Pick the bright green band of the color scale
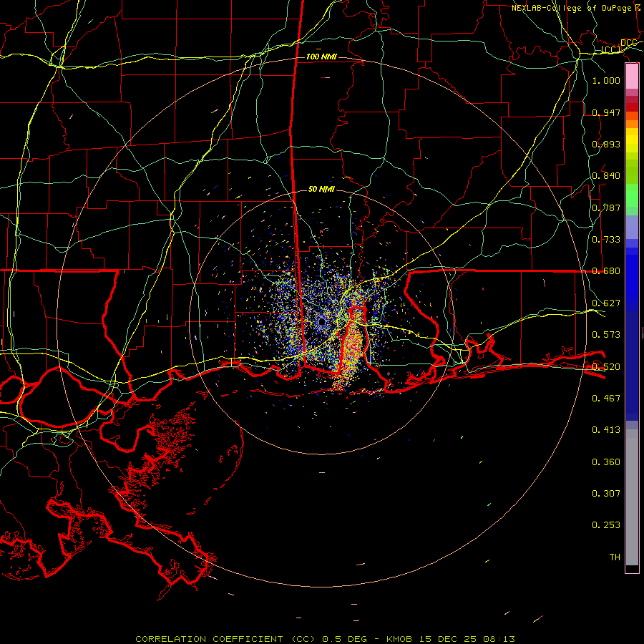Image resolution: width=644 pixels, height=644 pixels. 632,195
